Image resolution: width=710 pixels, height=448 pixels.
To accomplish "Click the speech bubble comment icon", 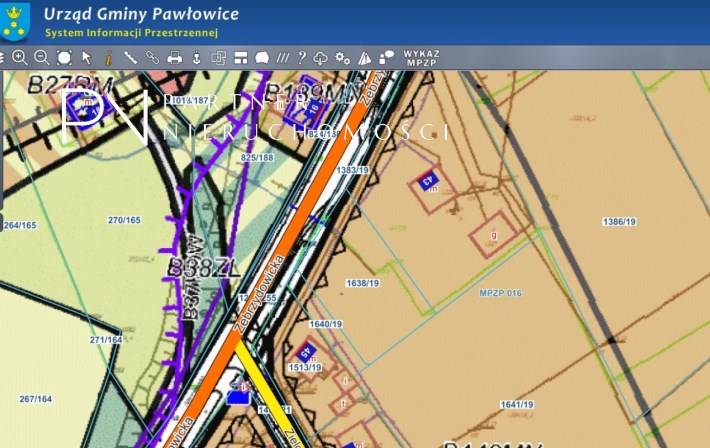I will click(x=262, y=58).
